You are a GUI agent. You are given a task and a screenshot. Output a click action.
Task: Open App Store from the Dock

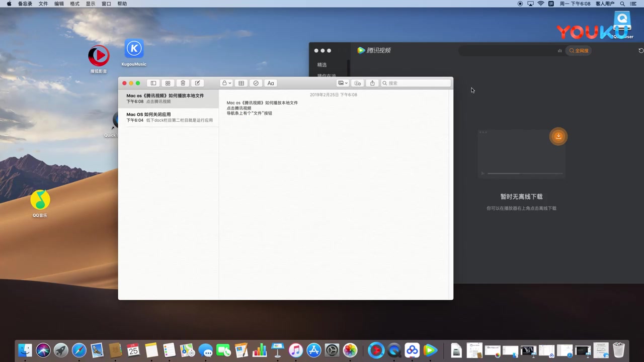[314, 350]
